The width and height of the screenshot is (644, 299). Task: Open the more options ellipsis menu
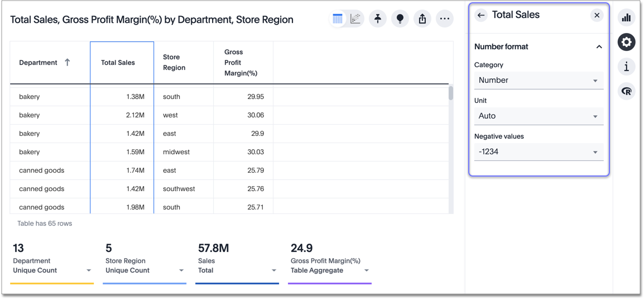[445, 19]
